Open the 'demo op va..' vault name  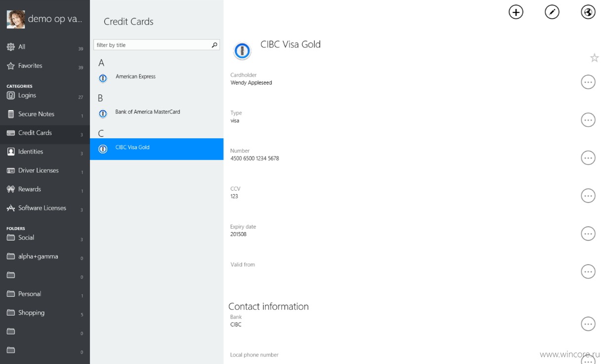[55, 19]
